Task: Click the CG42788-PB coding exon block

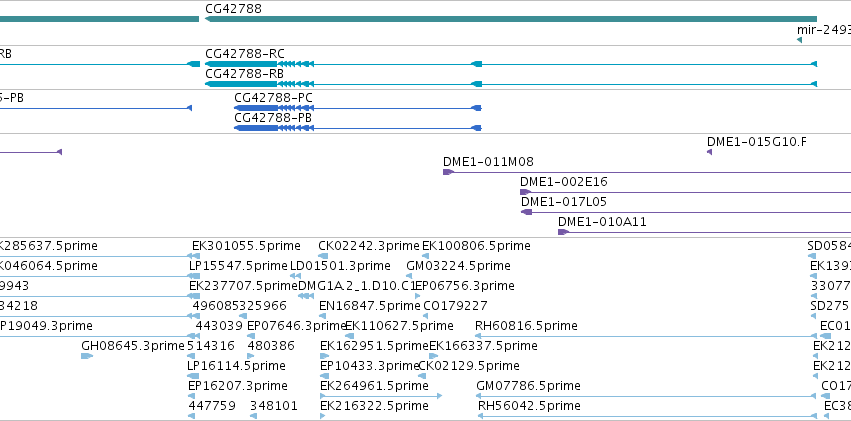Action: pyautogui.click(x=256, y=128)
